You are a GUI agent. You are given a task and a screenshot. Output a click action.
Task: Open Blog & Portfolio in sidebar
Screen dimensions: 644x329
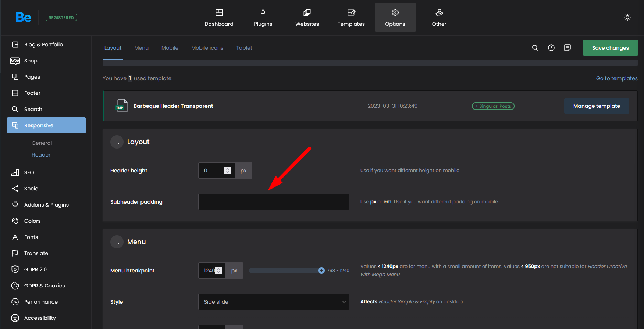[46, 44]
